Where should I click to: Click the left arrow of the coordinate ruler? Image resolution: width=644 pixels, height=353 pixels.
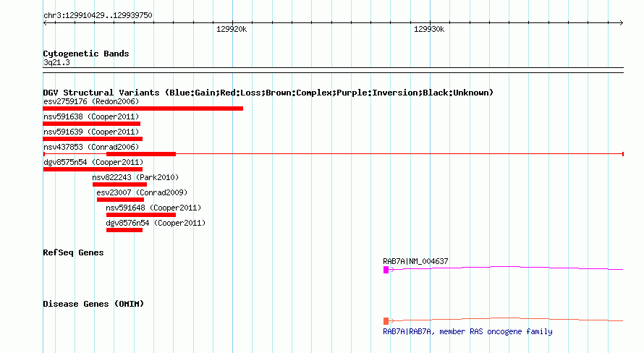tap(45, 23)
